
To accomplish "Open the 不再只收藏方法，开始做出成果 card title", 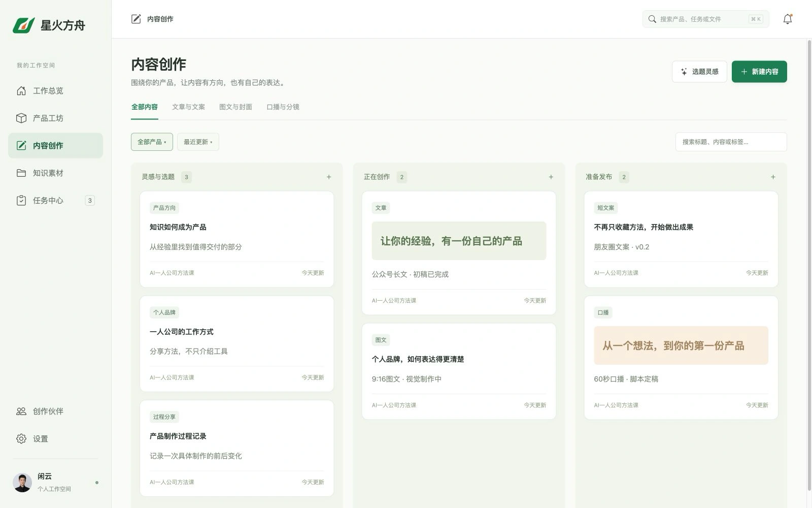I will pos(644,228).
